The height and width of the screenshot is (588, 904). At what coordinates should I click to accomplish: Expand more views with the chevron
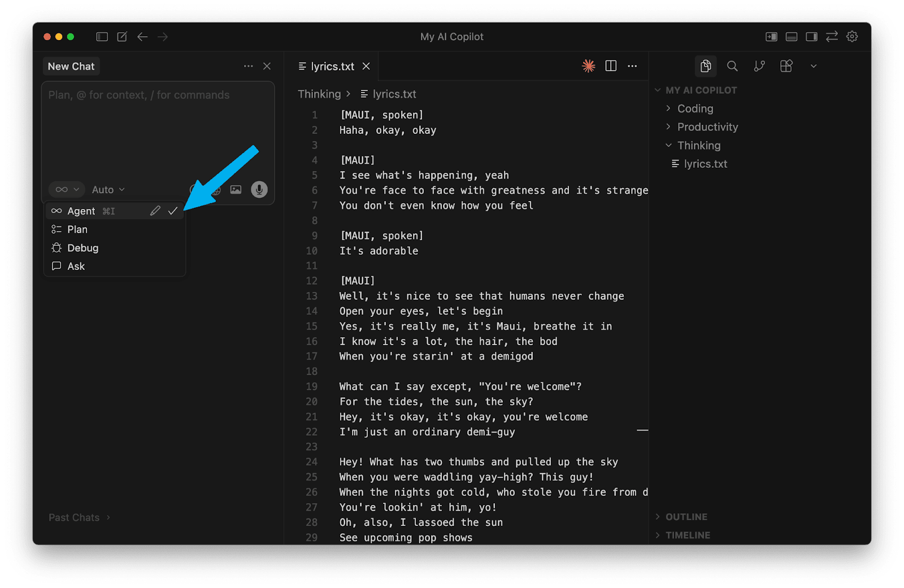814,66
